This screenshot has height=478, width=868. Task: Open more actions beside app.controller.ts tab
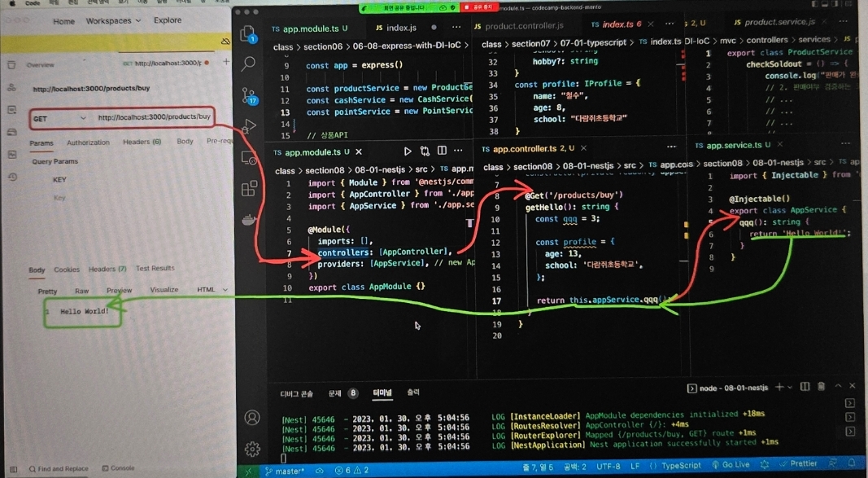pyautogui.click(x=671, y=147)
